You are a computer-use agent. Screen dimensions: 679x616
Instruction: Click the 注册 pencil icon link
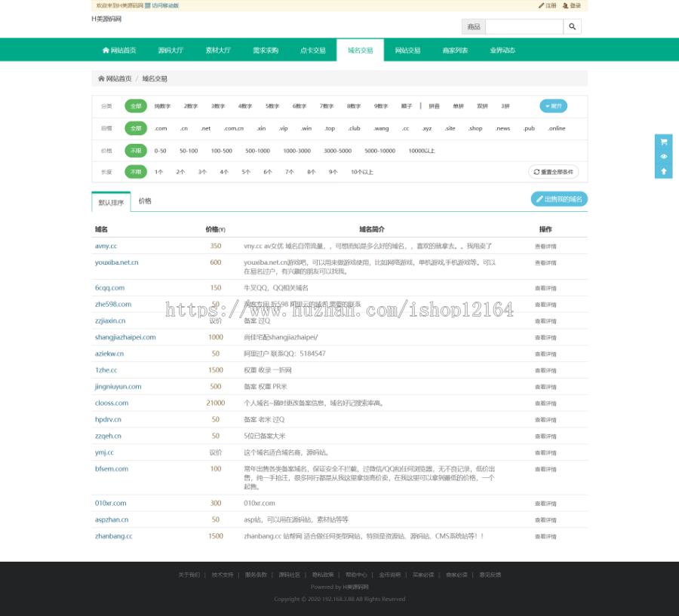point(548,5)
